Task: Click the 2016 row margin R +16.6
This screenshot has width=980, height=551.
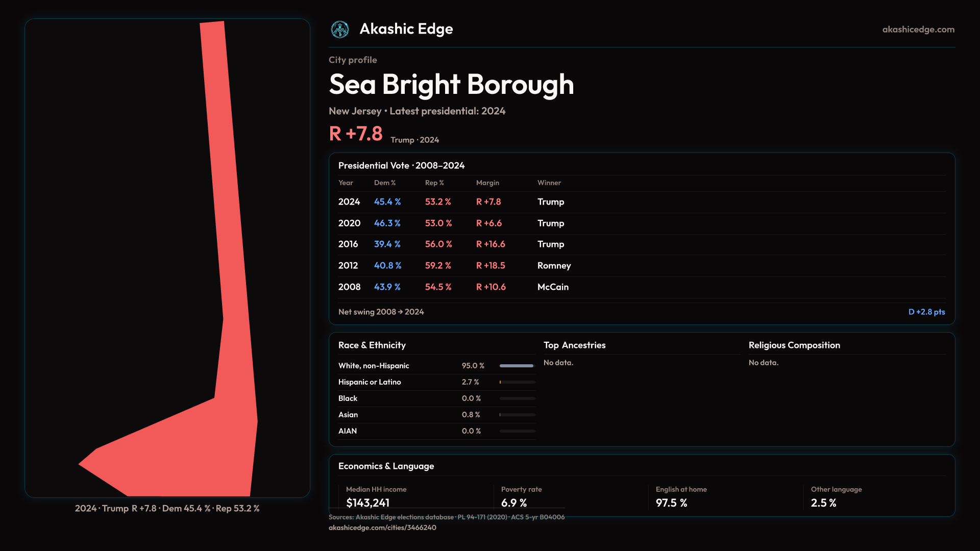Action: click(490, 244)
